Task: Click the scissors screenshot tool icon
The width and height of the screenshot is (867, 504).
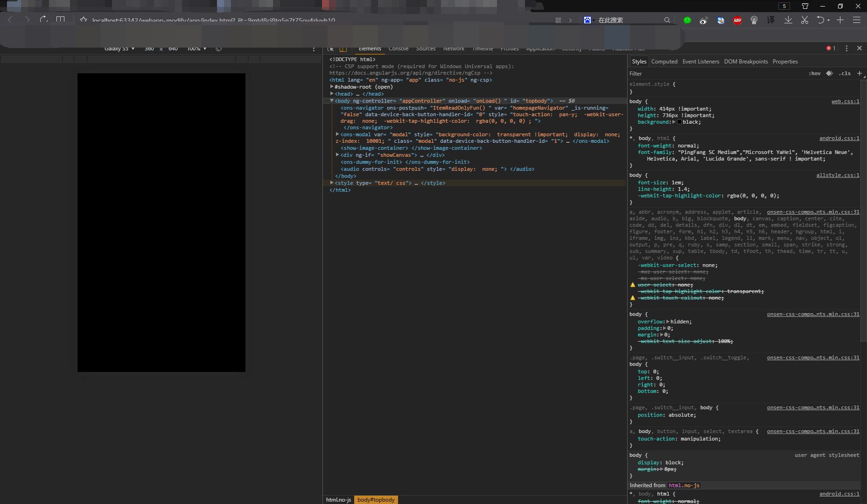Action: 804,20
